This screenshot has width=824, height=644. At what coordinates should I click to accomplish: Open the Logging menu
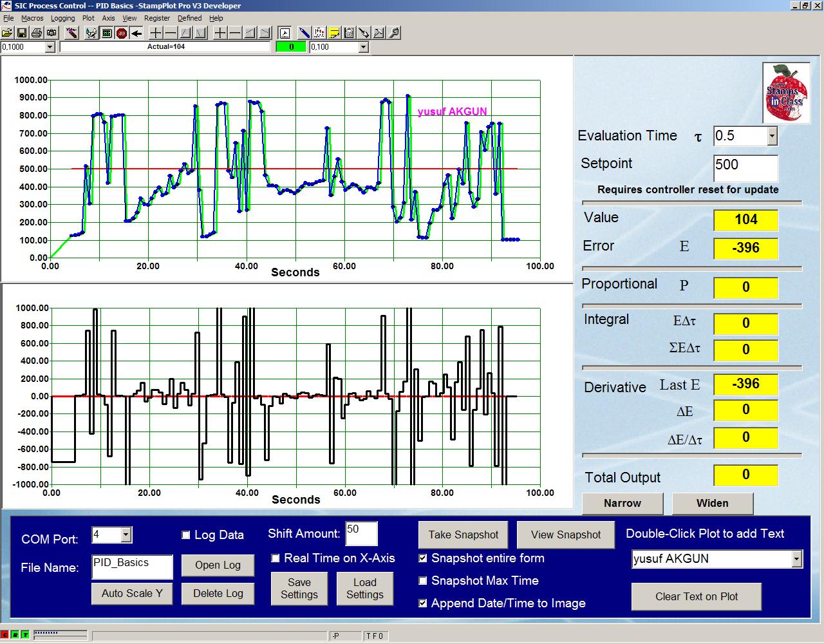[62, 18]
